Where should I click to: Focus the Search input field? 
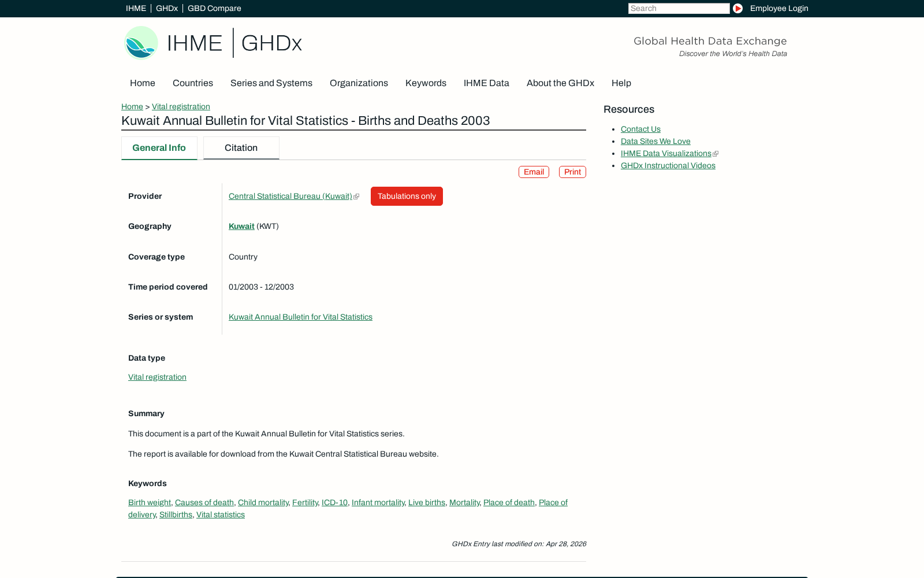[679, 8]
